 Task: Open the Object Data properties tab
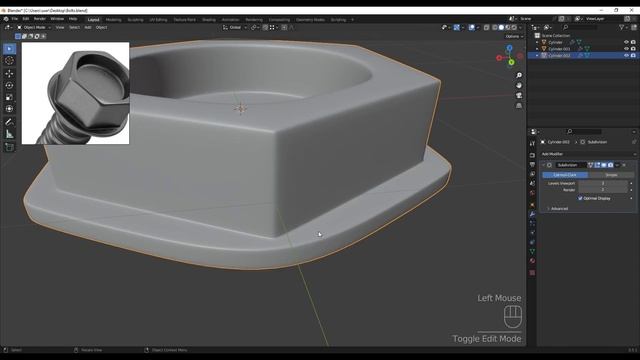tap(532, 251)
